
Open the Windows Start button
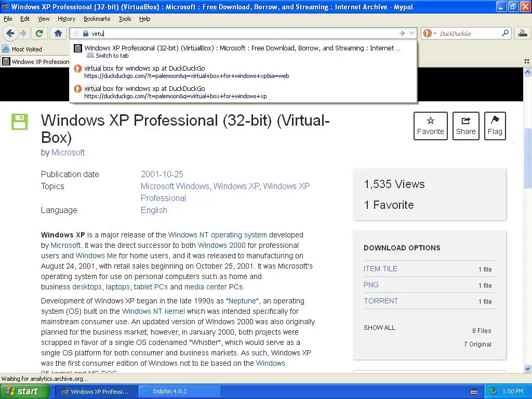[24, 392]
